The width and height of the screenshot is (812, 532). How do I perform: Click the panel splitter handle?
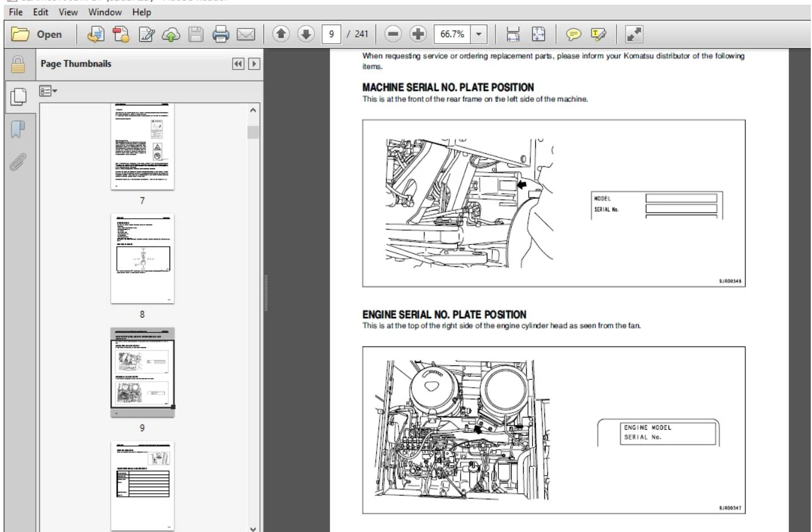point(266,294)
